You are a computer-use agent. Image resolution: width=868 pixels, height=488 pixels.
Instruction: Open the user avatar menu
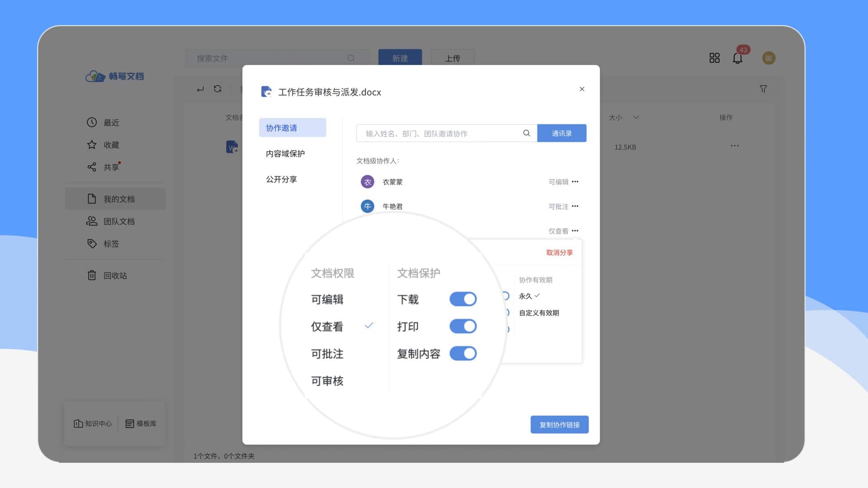pyautogui.click(x=769, y=58)
